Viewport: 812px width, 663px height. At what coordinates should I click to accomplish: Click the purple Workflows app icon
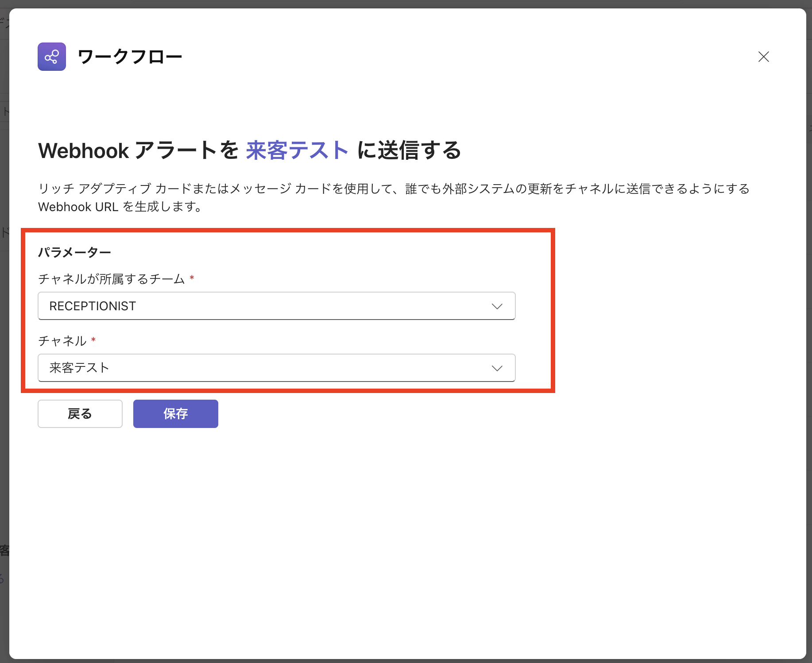pos(52,57)
